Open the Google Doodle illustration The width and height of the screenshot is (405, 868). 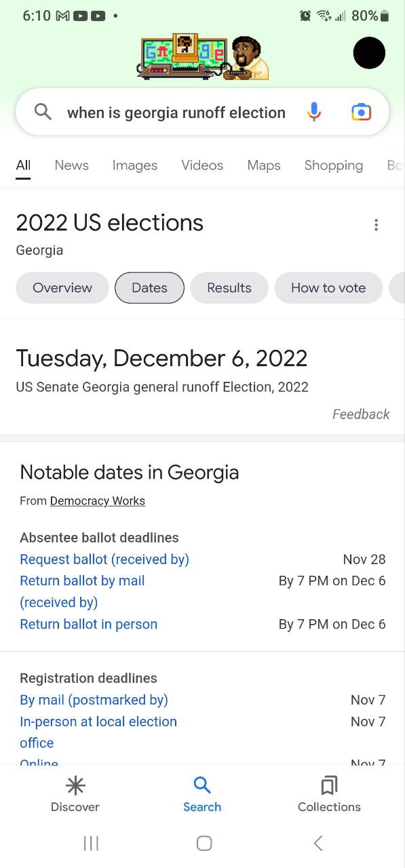(202, 56)
